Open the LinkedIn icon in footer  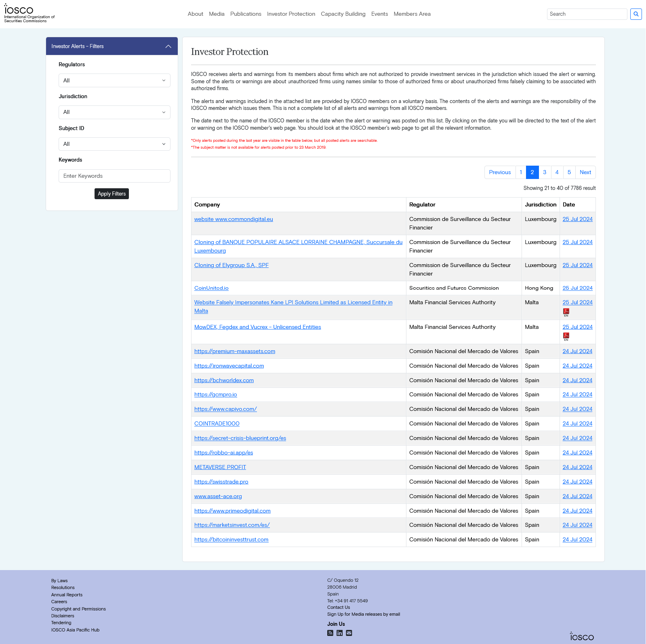click(x=339, y=633)
